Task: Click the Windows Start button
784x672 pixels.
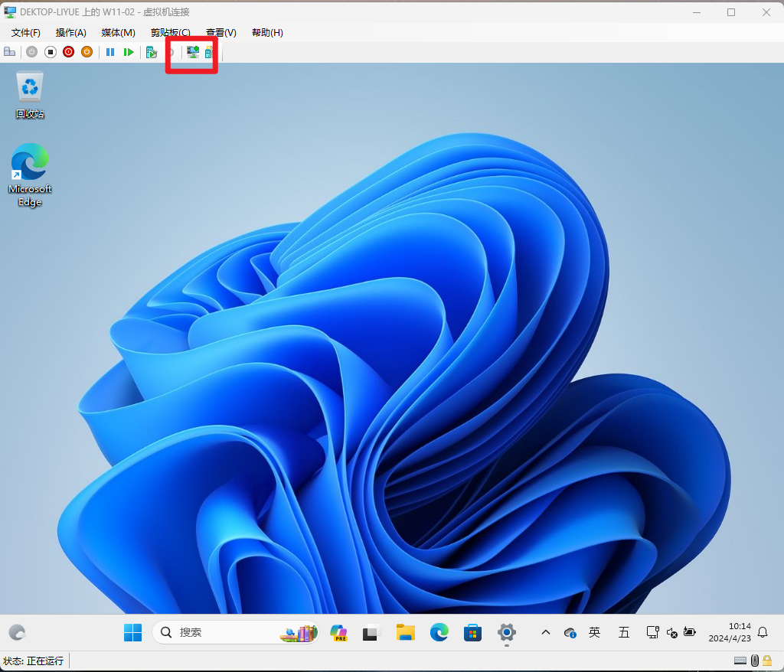Action: 132,632
